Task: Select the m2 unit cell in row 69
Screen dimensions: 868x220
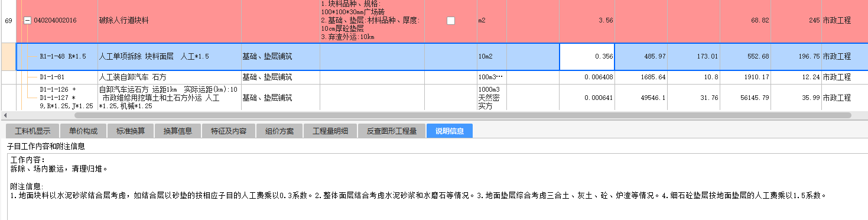Action: pos(492,20)
